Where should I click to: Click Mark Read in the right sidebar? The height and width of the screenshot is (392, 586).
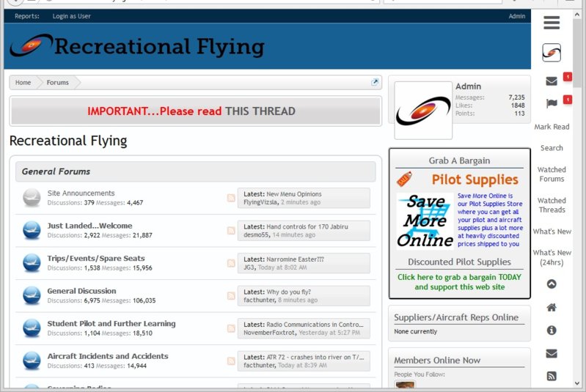(552, 127)
